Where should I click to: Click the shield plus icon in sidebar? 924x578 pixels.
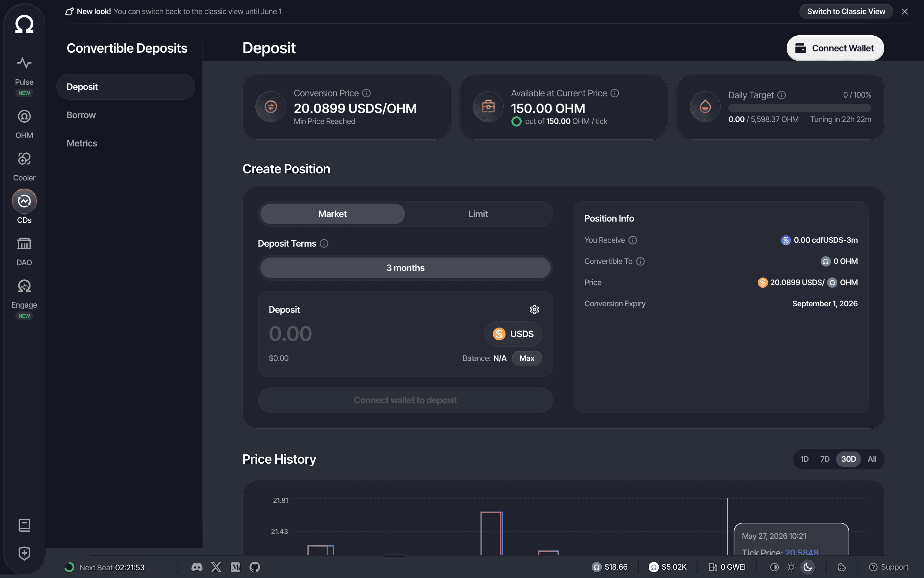pos(24,553)
